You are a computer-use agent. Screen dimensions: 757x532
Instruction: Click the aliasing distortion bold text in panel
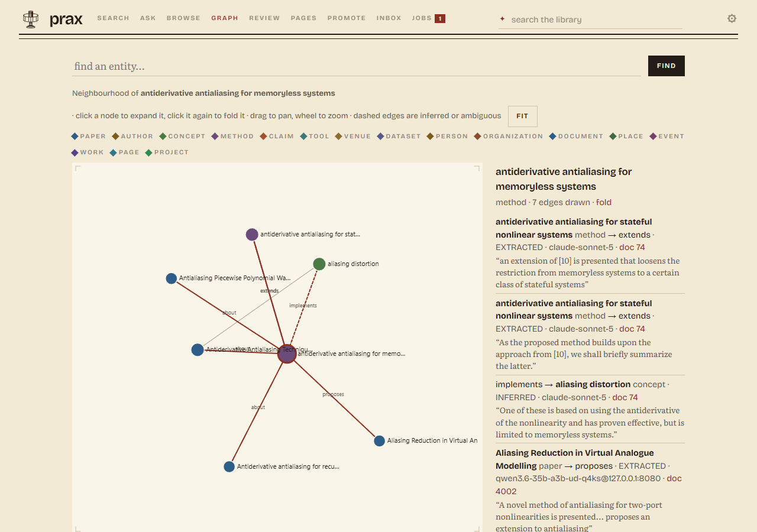[593, 384]
